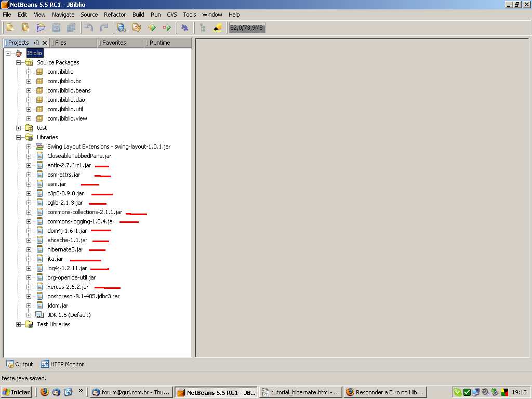
Task: Open a project with the folder icon
Action: click(41, 28)
